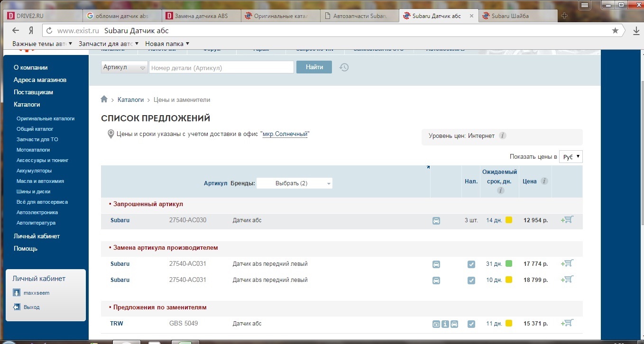Image resolution: width=644 pixels, height=344 pixels.
Task: Open Адреса магазинов sidebar link
Action: (x=40, y=80)
